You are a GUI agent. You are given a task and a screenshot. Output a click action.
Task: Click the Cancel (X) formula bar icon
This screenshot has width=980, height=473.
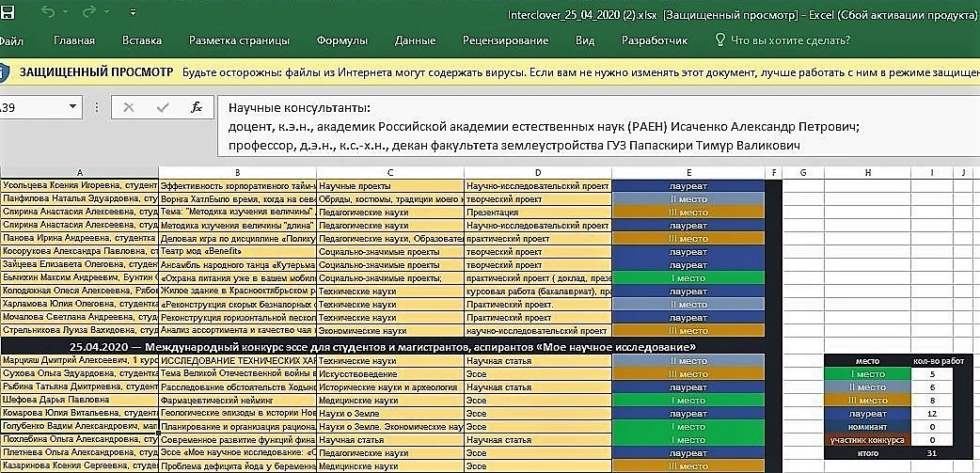click(129, 107)
